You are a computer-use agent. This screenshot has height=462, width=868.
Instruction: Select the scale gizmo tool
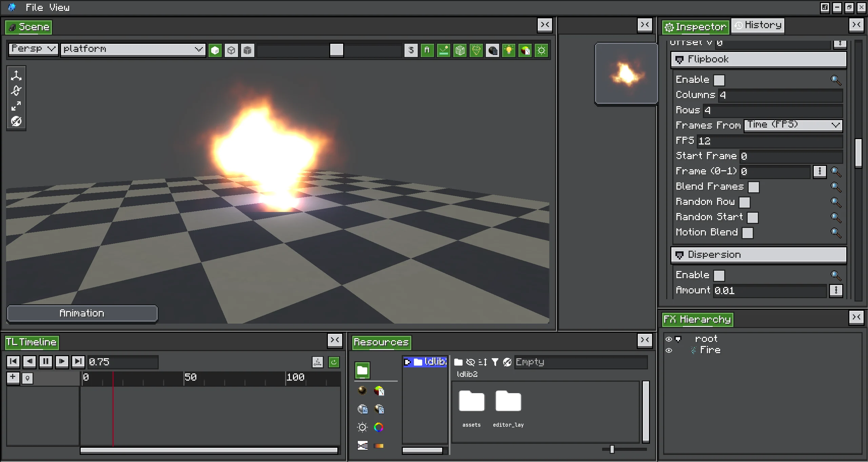[x=16, y=106]
